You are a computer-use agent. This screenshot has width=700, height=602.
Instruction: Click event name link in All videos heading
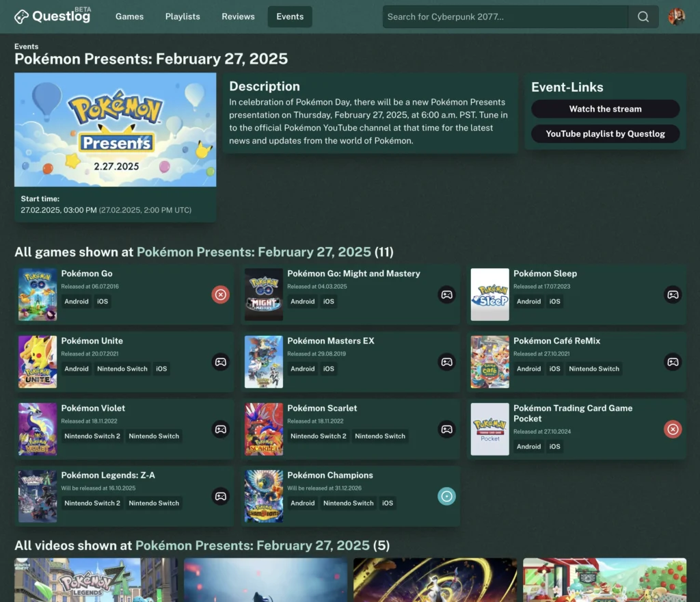pos(252,545)
